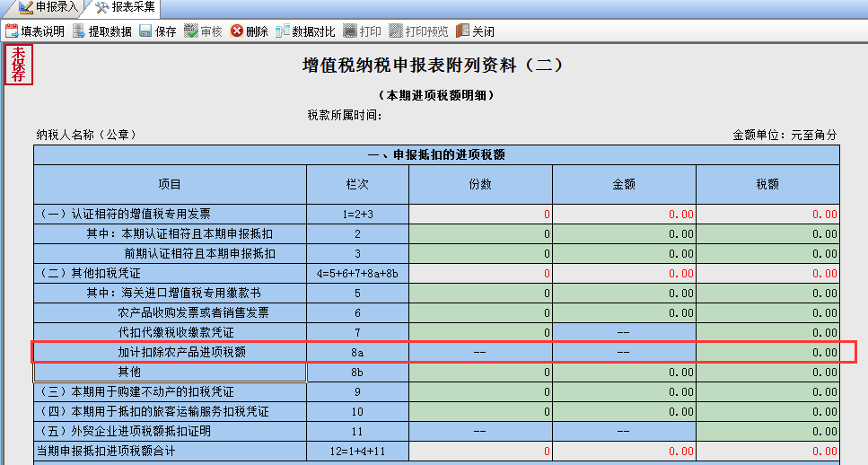The width and height of the screenshot is (868, 465).
Task: Edit row 5 份数 field
Action: [480, 294]
